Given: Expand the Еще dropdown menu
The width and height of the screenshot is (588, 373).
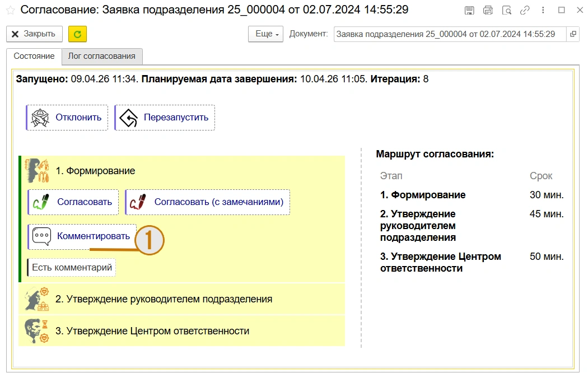Looking at the screenshot, I should (265, 34).
